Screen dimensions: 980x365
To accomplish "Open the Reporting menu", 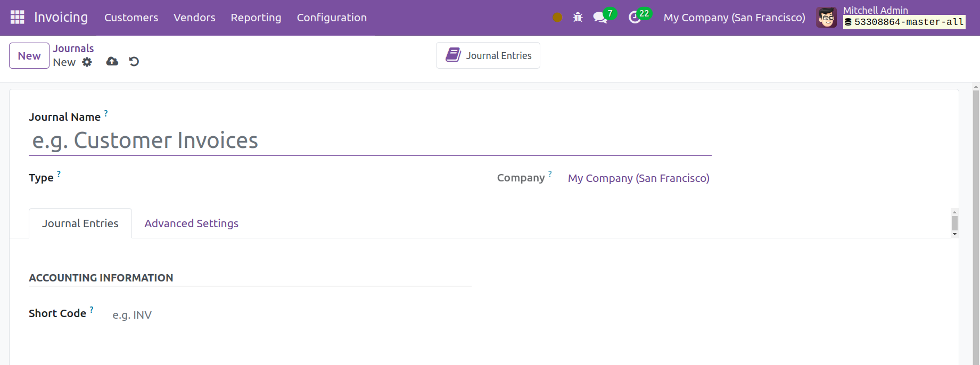I will [256, 18].
